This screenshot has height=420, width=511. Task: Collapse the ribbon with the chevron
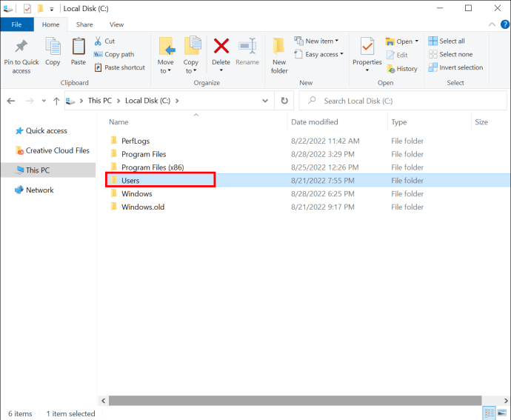click(x=492, y=24)
